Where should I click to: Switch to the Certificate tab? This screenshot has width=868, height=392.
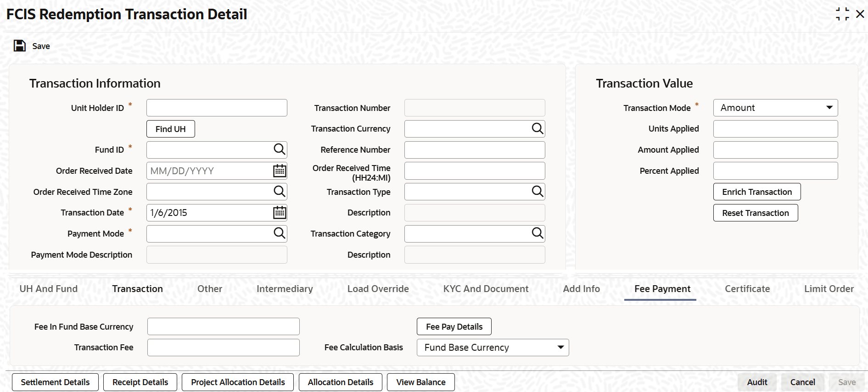tap(747, 289)
